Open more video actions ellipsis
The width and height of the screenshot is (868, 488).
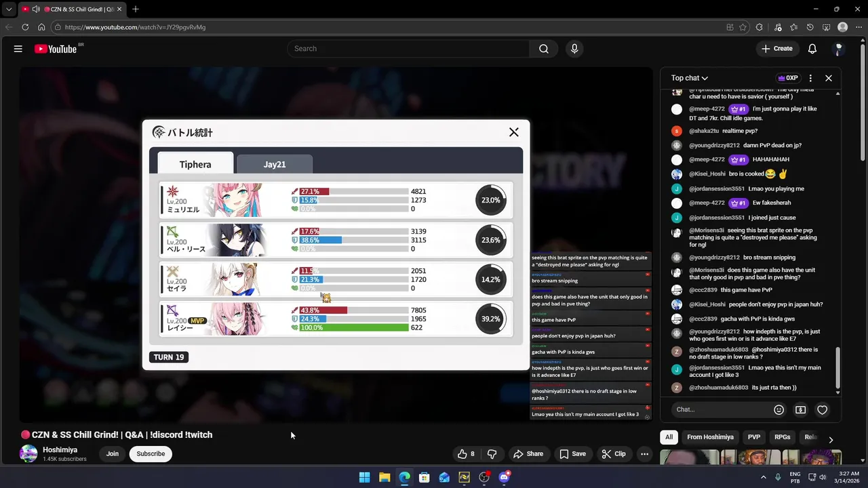click(645, 454)
